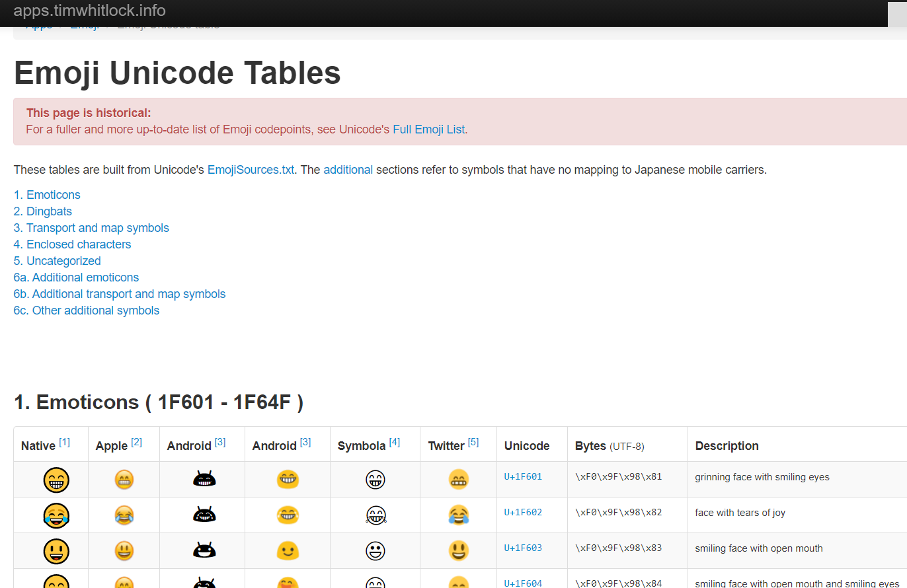Image resolution: width=907 pixels, height=588 pixels.
Task: Open Unicode's Full Emoji List link
Action: (x=428, y=129)
